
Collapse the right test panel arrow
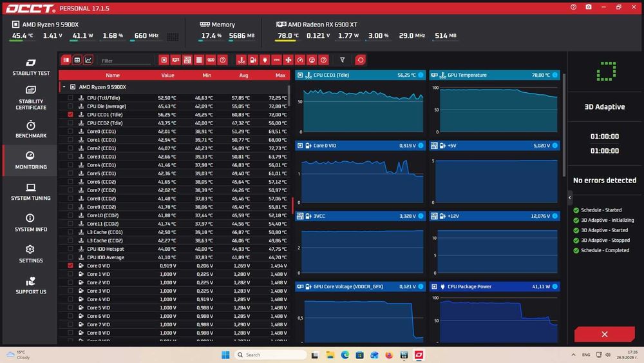(570, 198)
